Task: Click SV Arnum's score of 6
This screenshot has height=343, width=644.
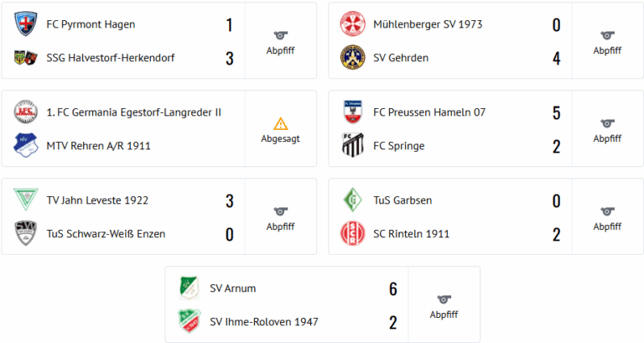Action: [x=393, y=288]
